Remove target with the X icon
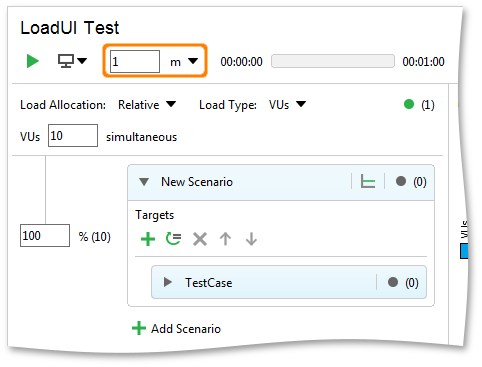 [x=200, y=239]
